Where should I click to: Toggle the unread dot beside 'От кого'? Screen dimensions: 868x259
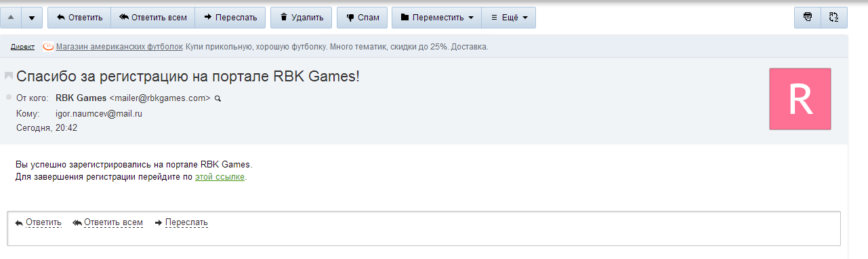point(9,98)
